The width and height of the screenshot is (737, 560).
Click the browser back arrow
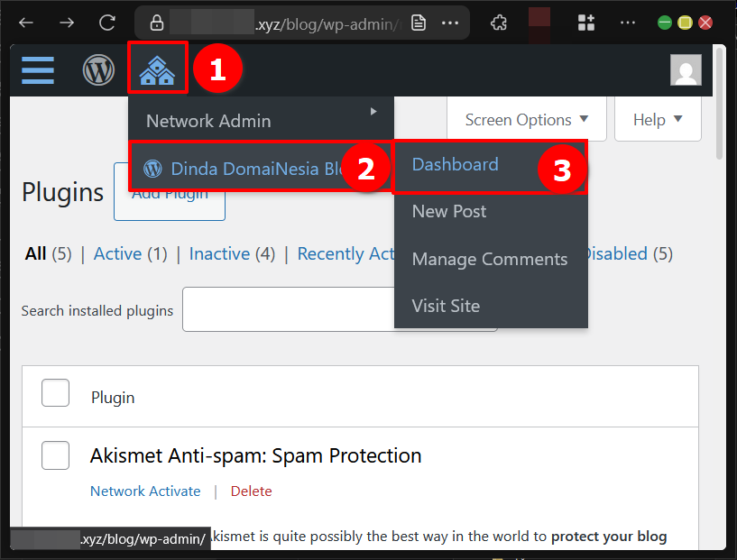(27, 23)
